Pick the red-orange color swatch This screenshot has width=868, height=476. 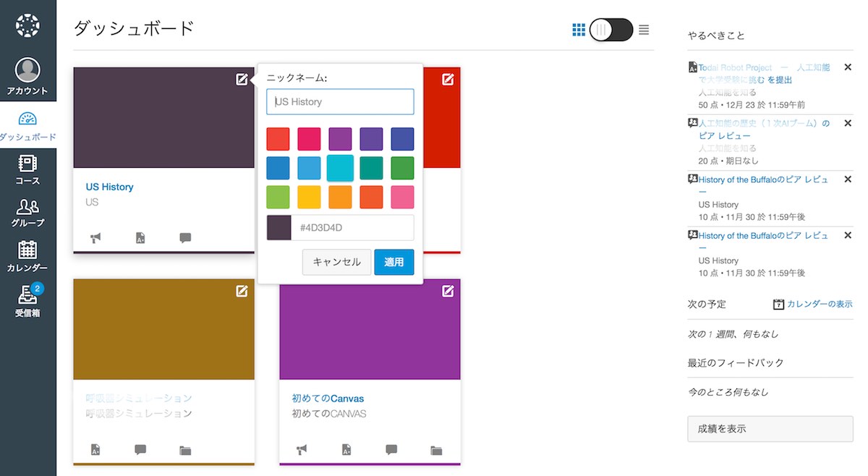(x=371, y=197)
